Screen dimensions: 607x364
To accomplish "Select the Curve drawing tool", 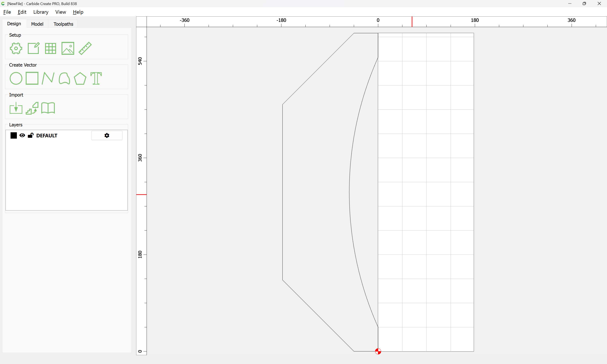I will coord(64,79).
